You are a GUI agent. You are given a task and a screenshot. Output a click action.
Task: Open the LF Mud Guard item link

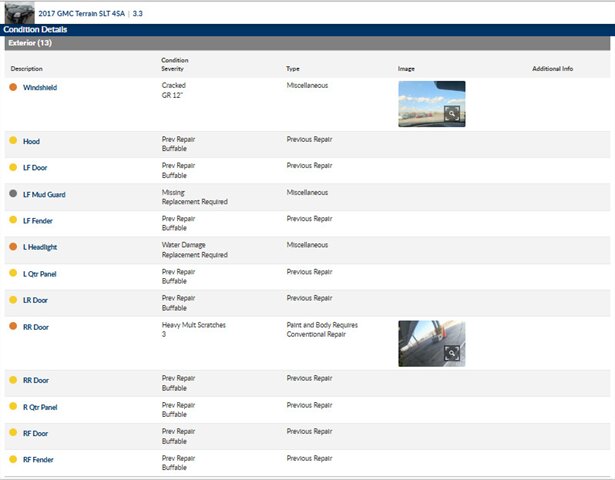click(44, 194)
